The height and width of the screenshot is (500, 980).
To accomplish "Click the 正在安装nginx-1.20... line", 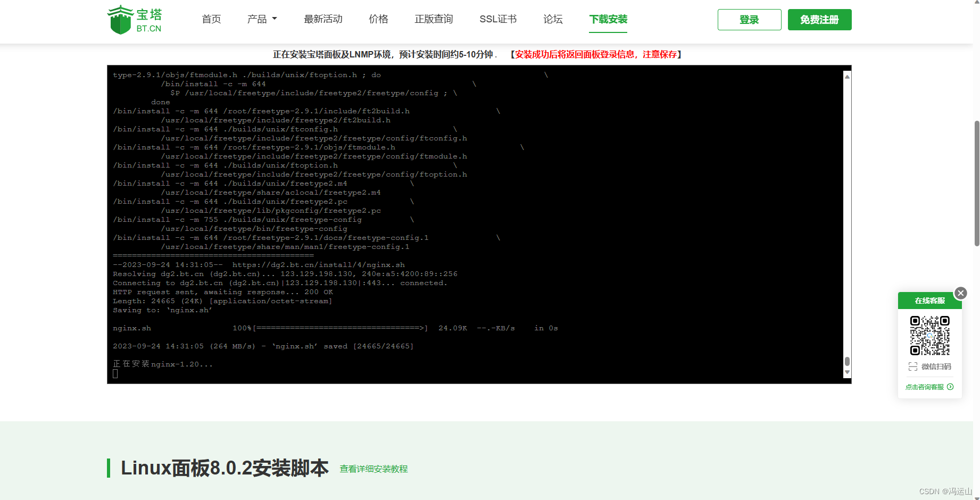I will [163, 364].
